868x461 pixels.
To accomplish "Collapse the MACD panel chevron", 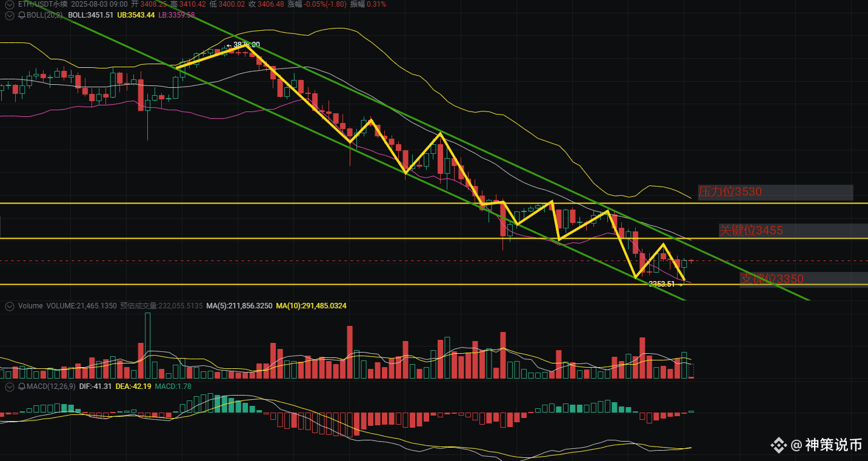I will (x=8, y=386).
